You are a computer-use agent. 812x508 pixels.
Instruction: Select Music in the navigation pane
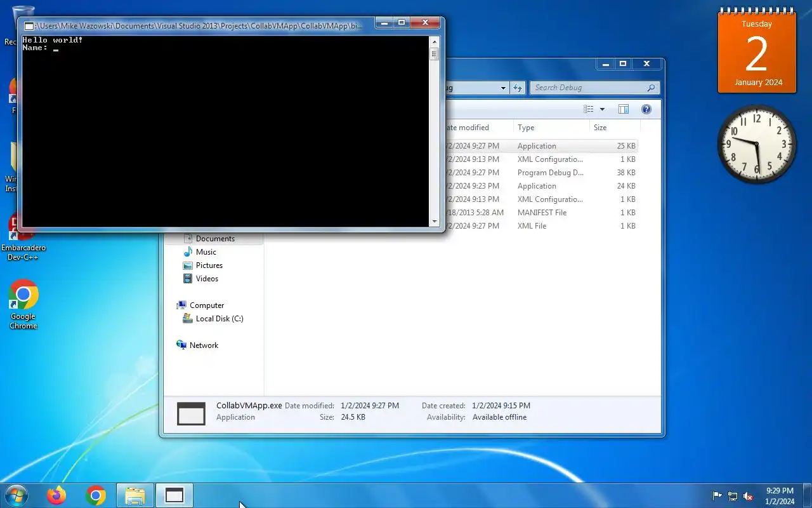click(206, 252)
